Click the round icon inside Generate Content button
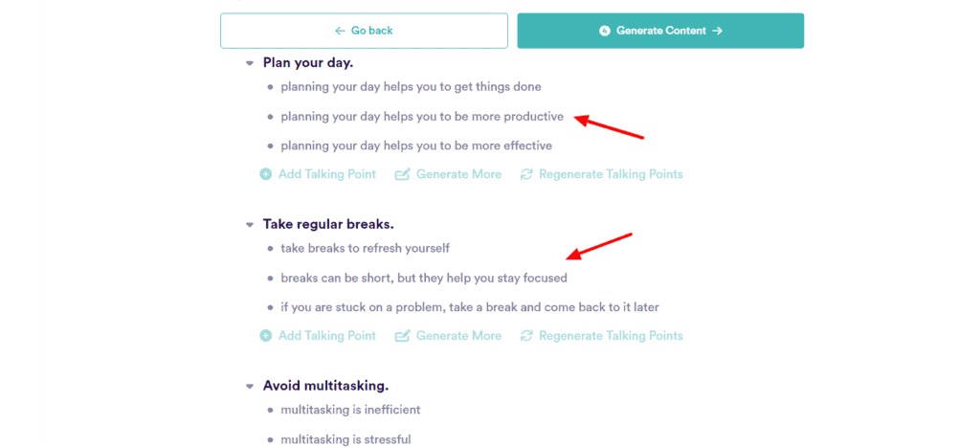980x448 pixels. [605, 31]
